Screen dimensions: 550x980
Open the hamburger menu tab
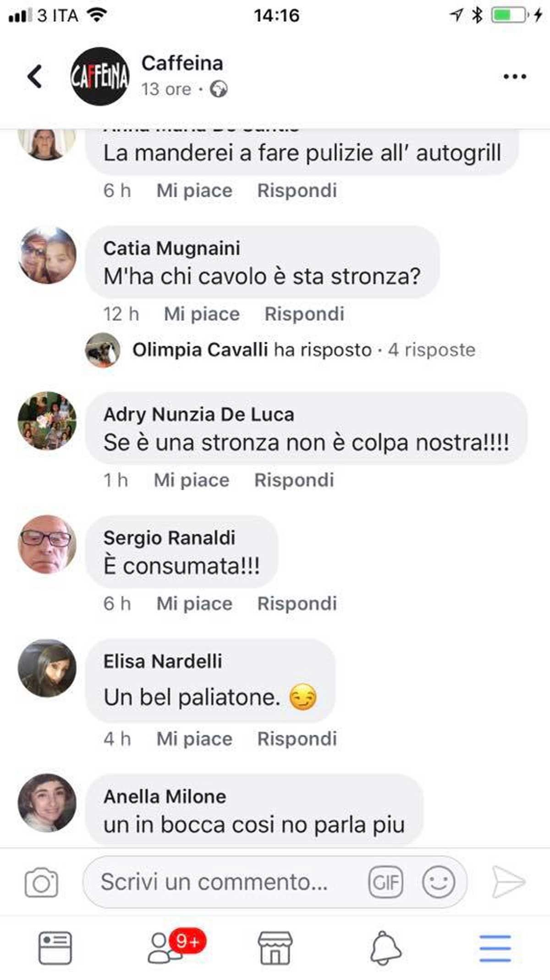495,948
